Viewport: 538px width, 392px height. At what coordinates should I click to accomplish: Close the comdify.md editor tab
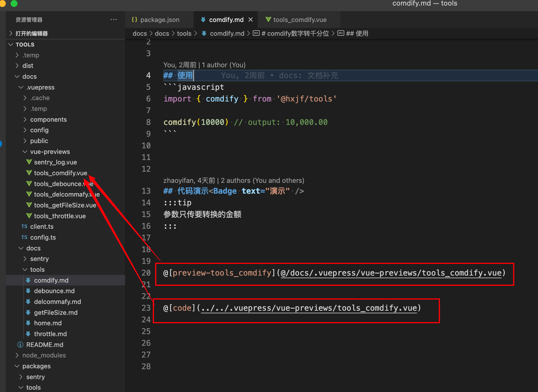[251, 20]
